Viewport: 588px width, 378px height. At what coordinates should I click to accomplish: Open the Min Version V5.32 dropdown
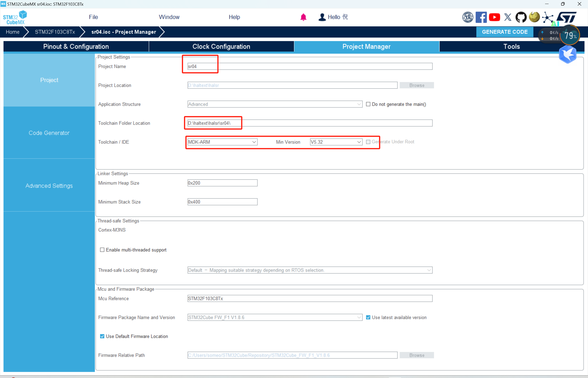coord(336,142)
